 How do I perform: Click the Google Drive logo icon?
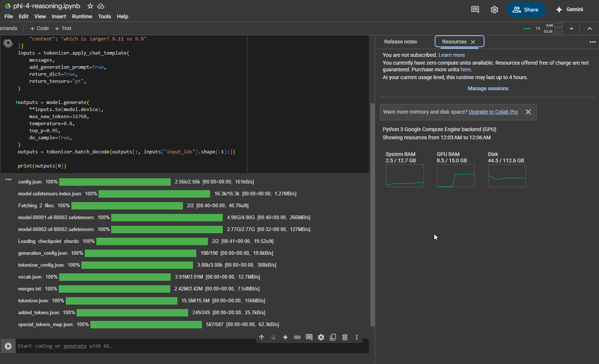tap(7, 6)
